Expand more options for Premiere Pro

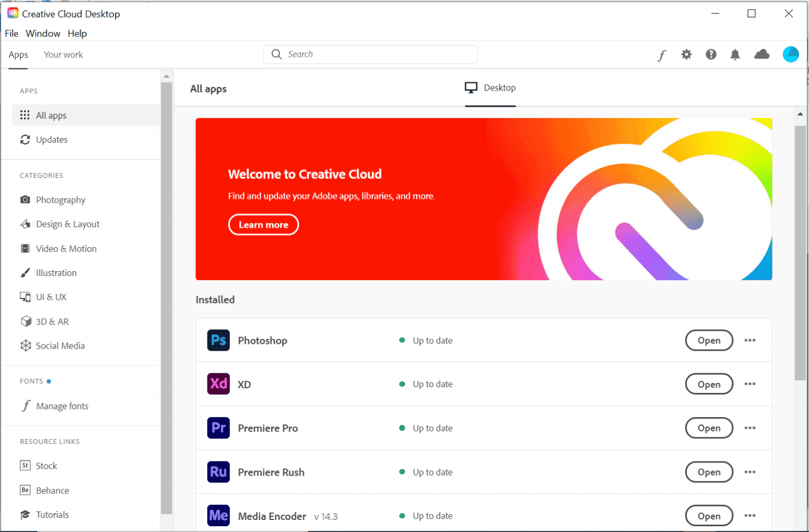[750, 428]
